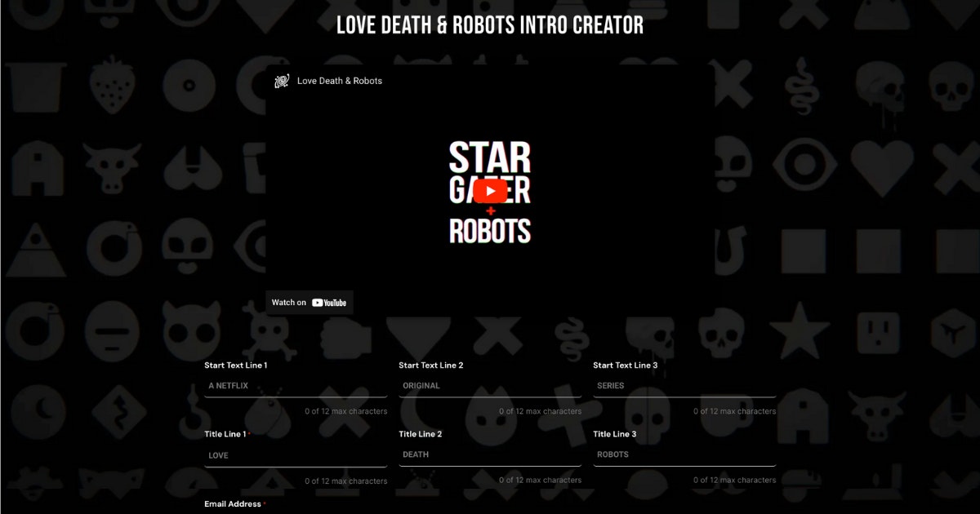Screen dimensions: 980x514
Task: Click the 'STAR GAZER + ROBOTS' video thumbnail text
Action: [x=490, y=192]
